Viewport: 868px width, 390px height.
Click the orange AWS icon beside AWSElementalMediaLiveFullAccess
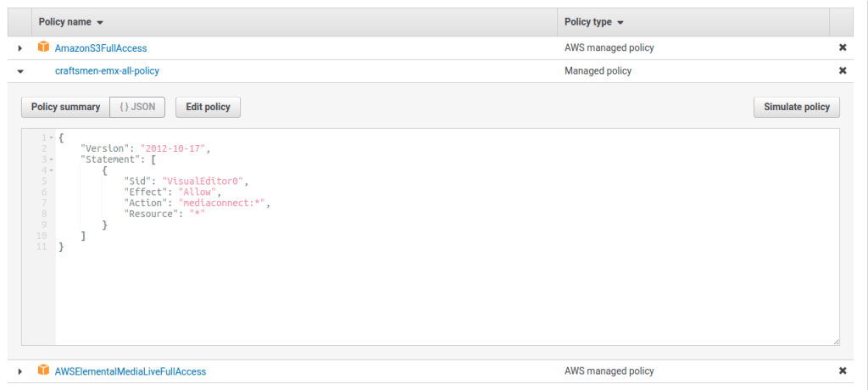pos(43,370)
